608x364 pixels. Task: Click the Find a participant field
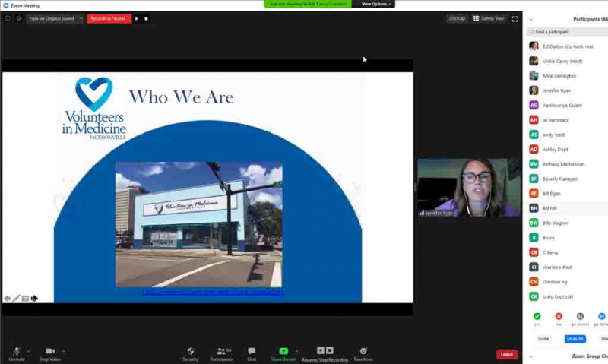tap(567, 32)
